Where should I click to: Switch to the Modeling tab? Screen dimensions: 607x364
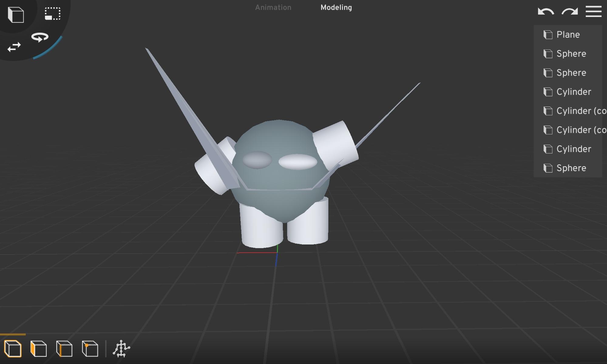(x=336, y=8)
